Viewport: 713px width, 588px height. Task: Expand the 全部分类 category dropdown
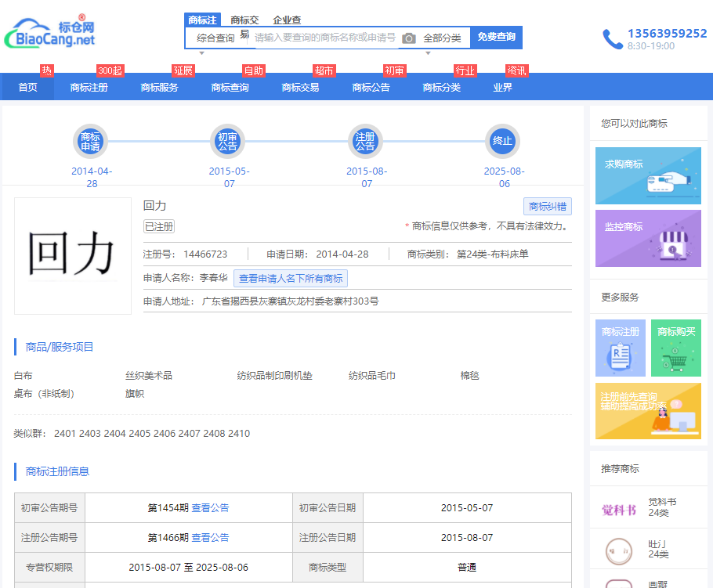coord(443,38)
